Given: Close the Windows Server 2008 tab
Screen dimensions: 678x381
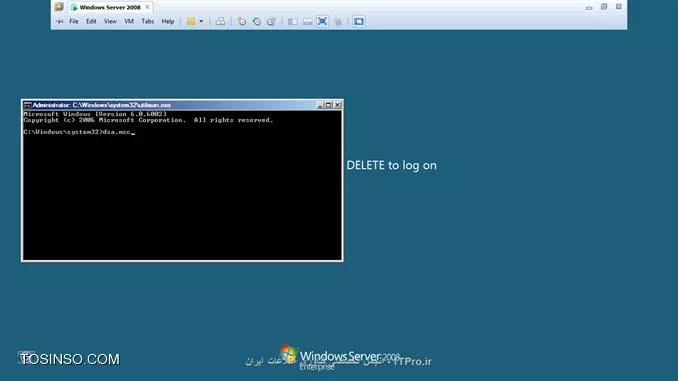Looking at the screenshot, I should [147, 7].
